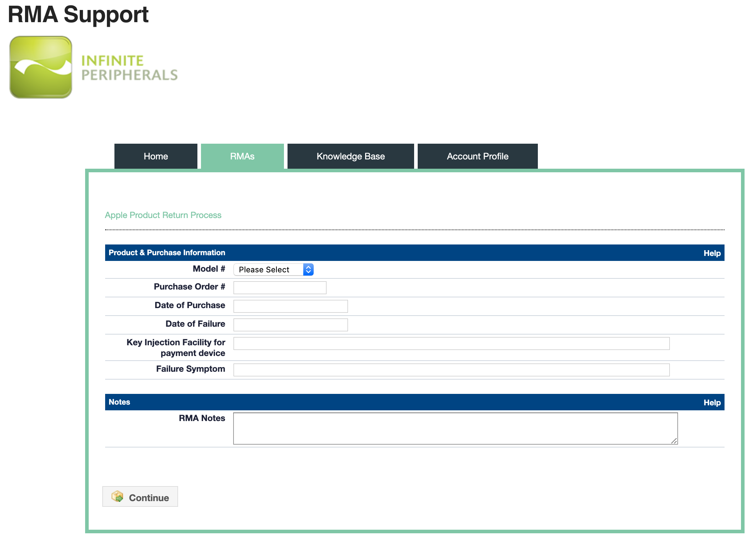Click the Date of Failure input

click(290, 325)
